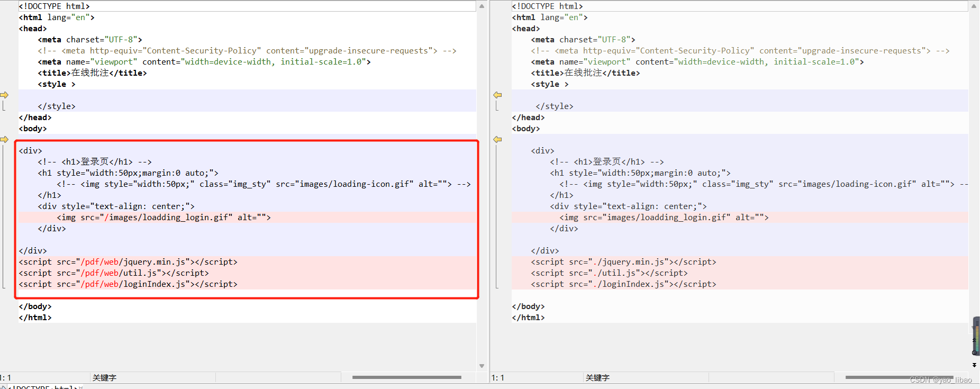
Task: Click the left pane '<title>在线批注</title>' line
Action: [x=92, y=73]
